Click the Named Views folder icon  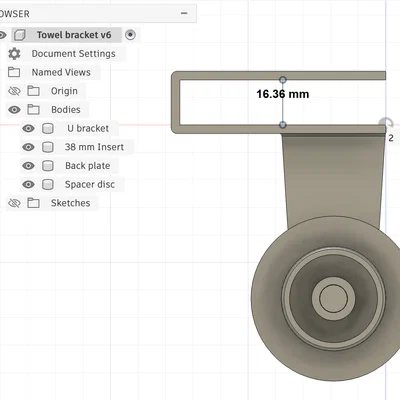coord(14,72)
